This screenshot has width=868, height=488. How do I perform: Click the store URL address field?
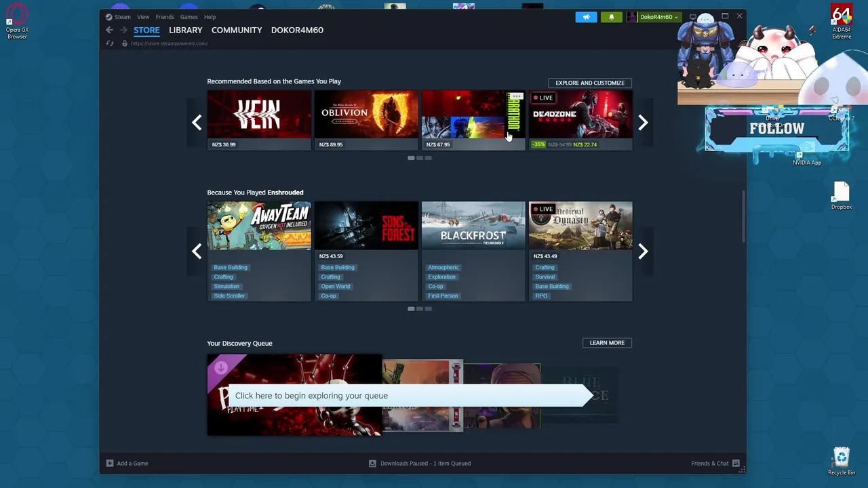pyautogui.click(x=169, y=43)
